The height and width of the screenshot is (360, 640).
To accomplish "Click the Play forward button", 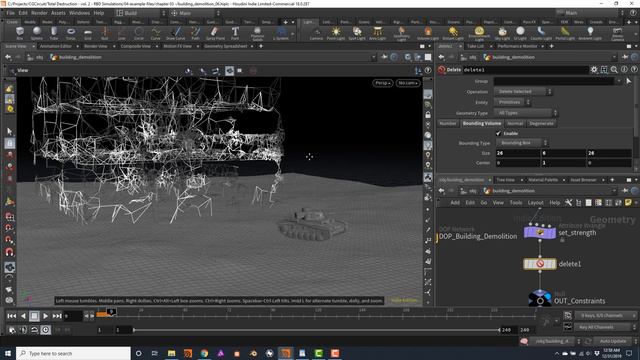I will tap(46, 316).
